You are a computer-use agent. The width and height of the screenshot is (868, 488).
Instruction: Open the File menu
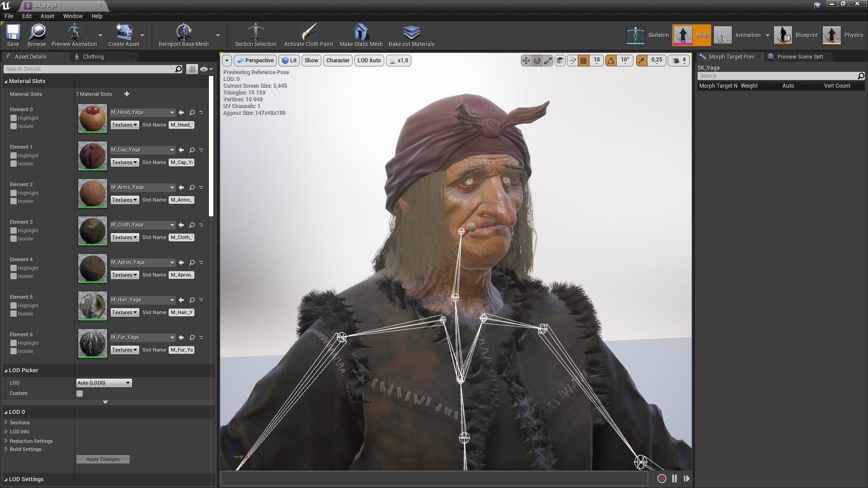pyautogui.click(x=9, y=16)
